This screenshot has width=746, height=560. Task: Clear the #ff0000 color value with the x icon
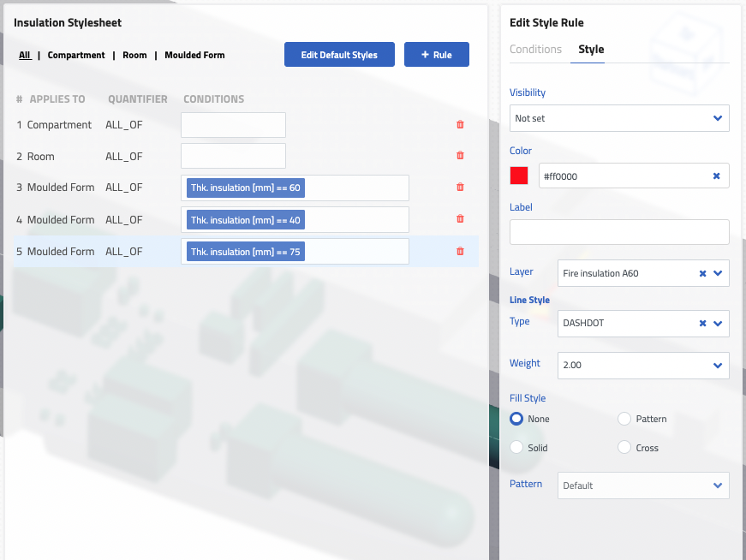click(x=716, y=176)
